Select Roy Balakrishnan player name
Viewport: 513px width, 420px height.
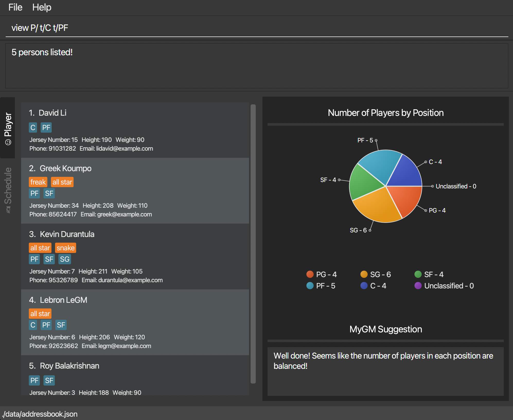pos(69,366)
